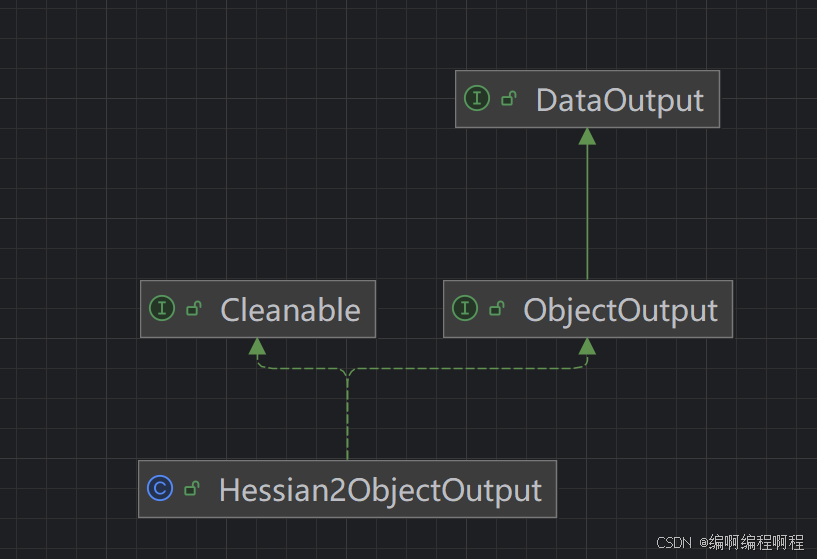Click the public lock icon beside Cleanable
The height and width of the screenshot is (559, 817).
coord(194,308)
